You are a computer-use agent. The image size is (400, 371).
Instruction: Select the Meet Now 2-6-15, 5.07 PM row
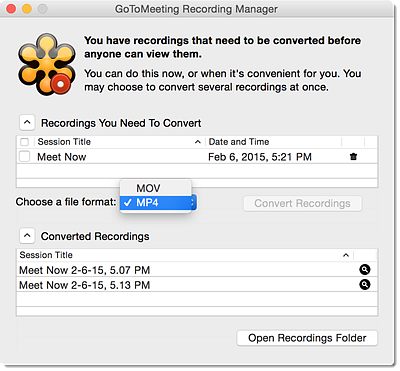[x=197, y=270]
